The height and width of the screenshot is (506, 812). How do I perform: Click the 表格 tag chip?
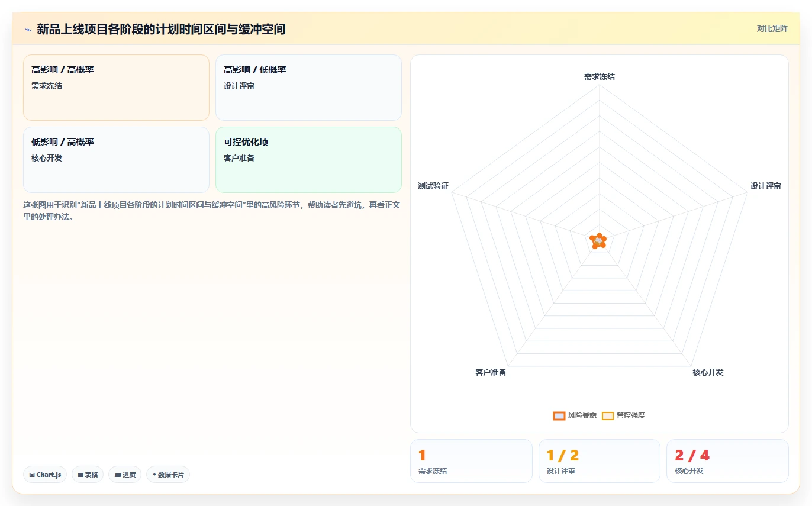pos(88,475)
